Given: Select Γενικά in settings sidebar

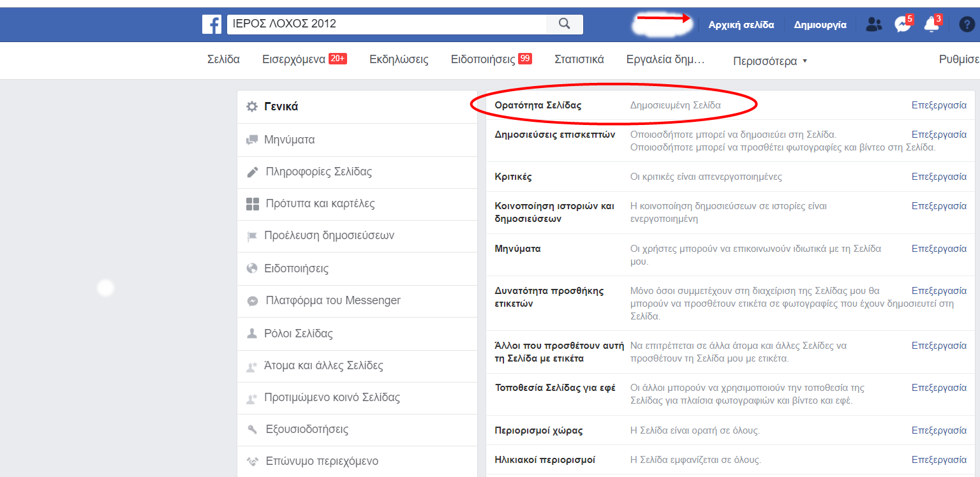Looking at the screenshot, I should [357, 106].
